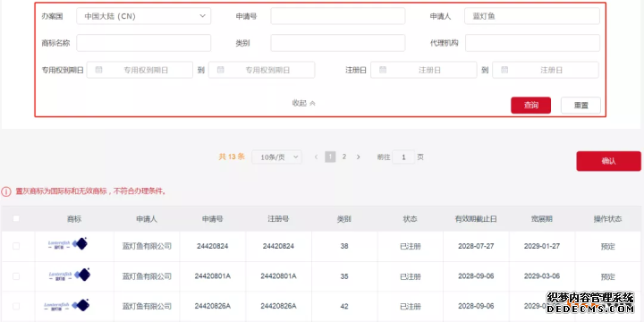This screenshot has height=322, width=644.
Task: Click the 类别 input field
Action: 337,43
